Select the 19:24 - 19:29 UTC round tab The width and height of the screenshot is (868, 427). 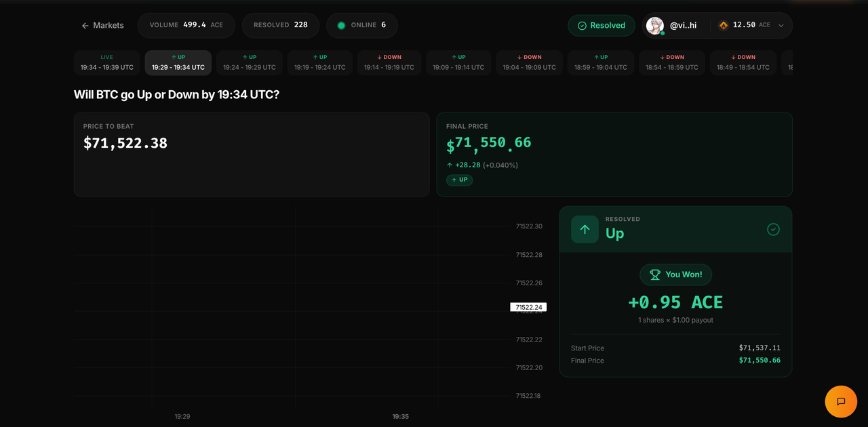pyautogui.click(x=250, y=62)
